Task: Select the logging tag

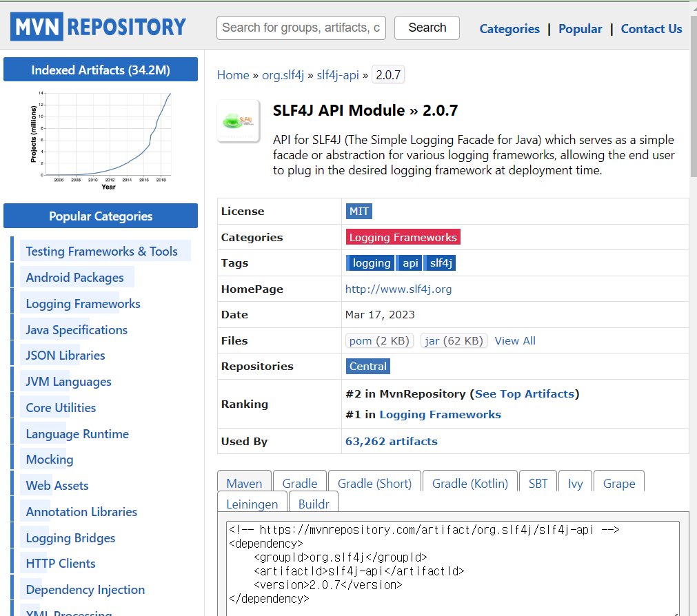Action: tap(371, 263)
